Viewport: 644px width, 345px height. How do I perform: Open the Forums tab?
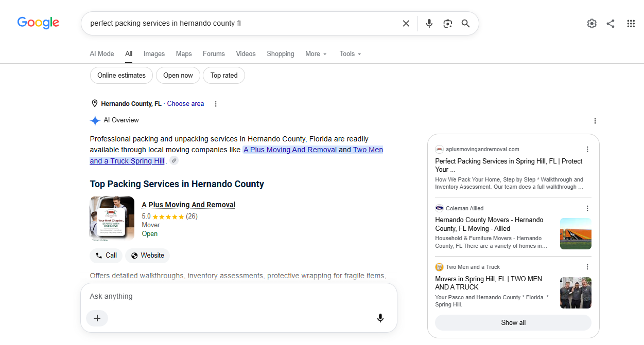click(x=214, y=53)
